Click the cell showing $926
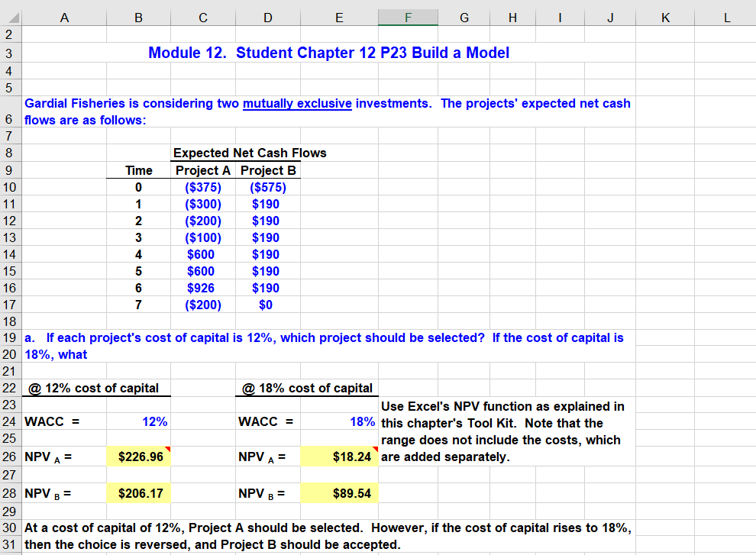This screenshot has width=756, height=555. (x=202, y=288)
